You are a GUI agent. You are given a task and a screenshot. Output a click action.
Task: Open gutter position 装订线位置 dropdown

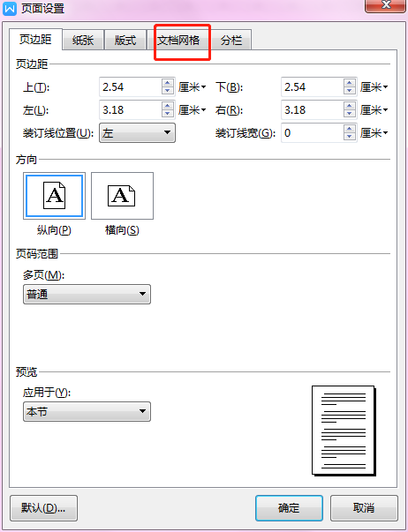137,132
